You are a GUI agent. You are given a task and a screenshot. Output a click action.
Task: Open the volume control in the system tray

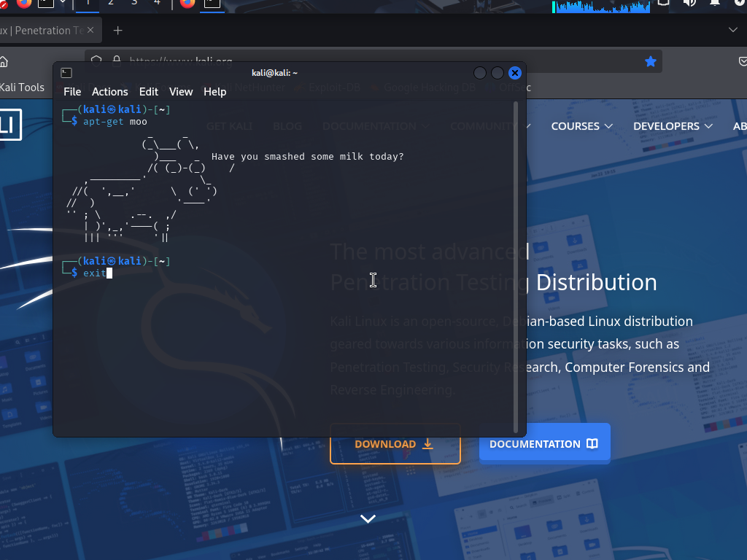click(x=689, y=3)
